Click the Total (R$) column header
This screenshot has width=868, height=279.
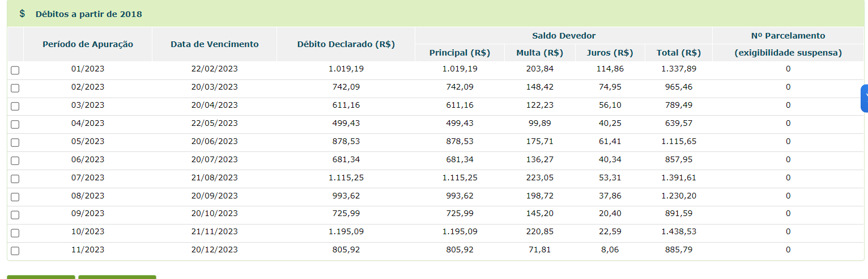679,53
